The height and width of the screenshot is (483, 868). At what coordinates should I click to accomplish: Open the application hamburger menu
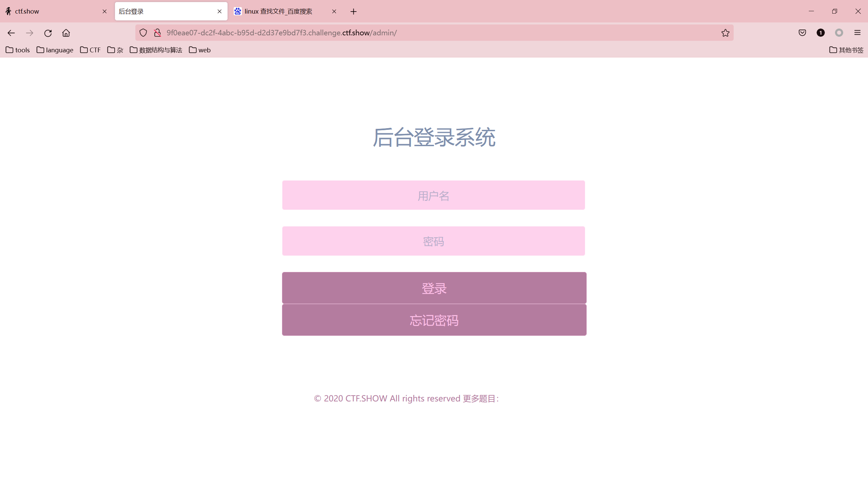tap(857, 33)
